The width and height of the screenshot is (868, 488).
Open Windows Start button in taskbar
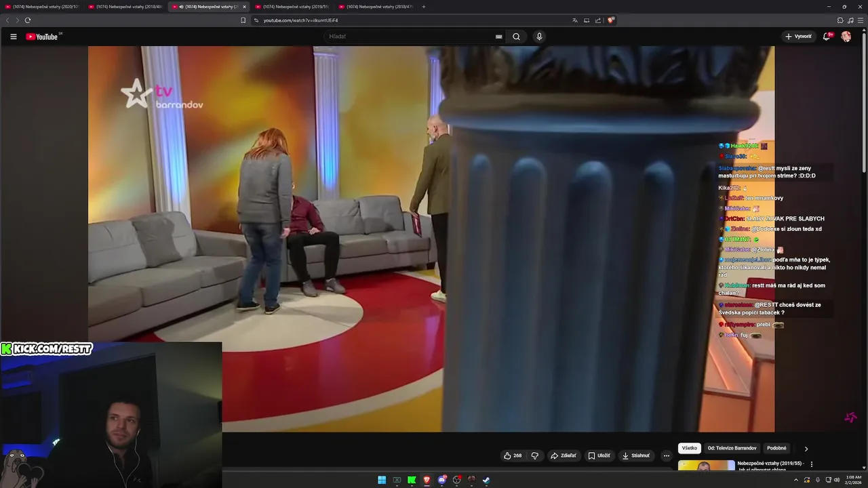pyautogui.click(x=382, y=480)
